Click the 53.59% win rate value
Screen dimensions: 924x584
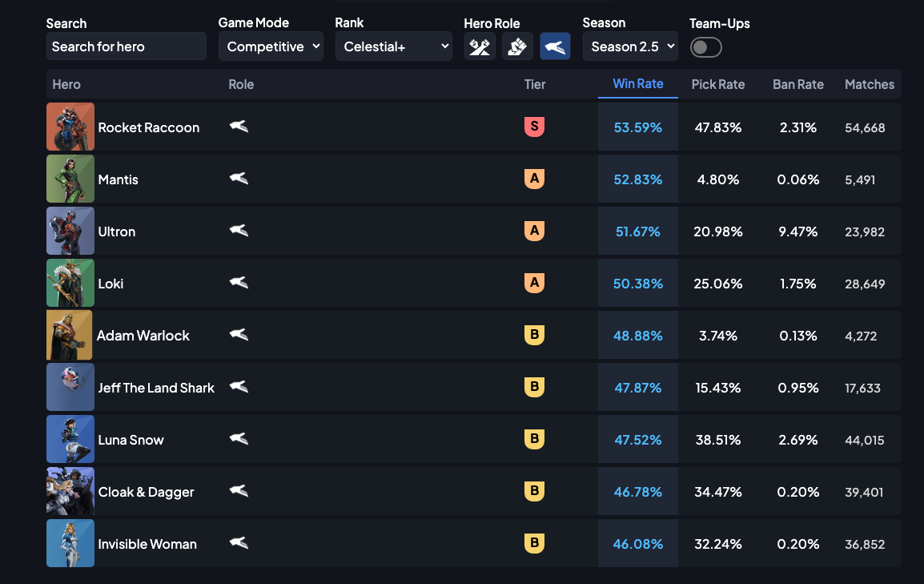click(x=637, y=127)
